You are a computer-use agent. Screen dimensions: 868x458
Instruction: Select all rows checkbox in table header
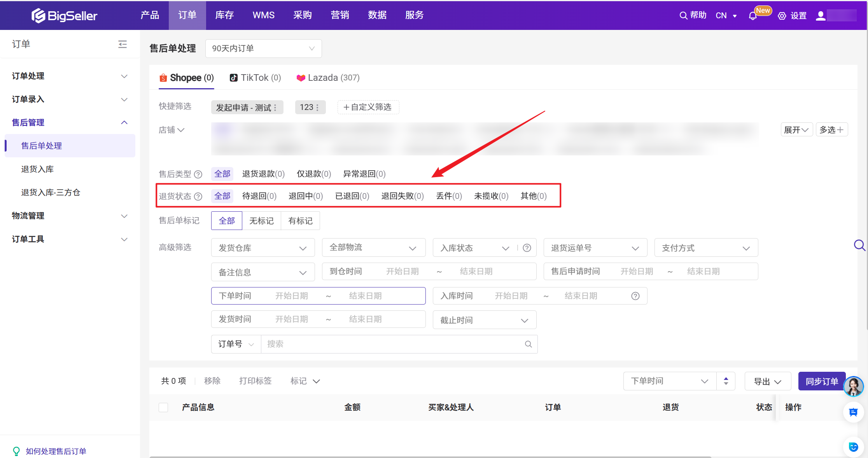(163, 407)
